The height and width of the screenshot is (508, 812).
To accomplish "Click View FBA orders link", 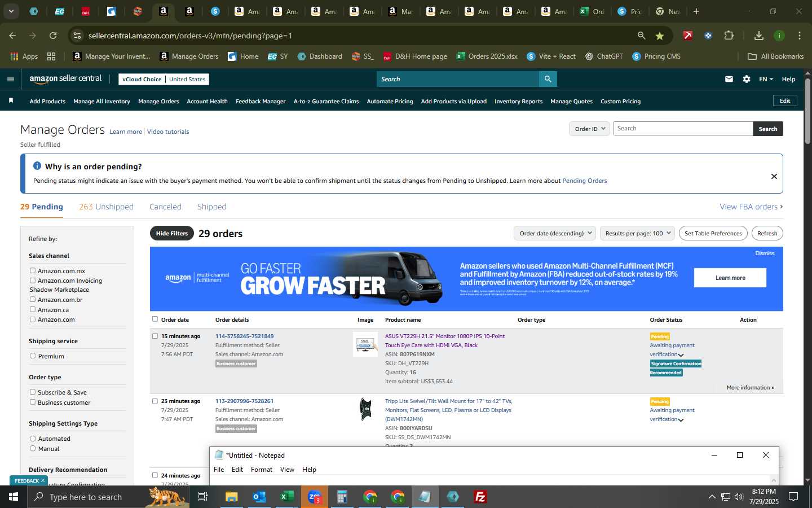I will tap(751, 207).
